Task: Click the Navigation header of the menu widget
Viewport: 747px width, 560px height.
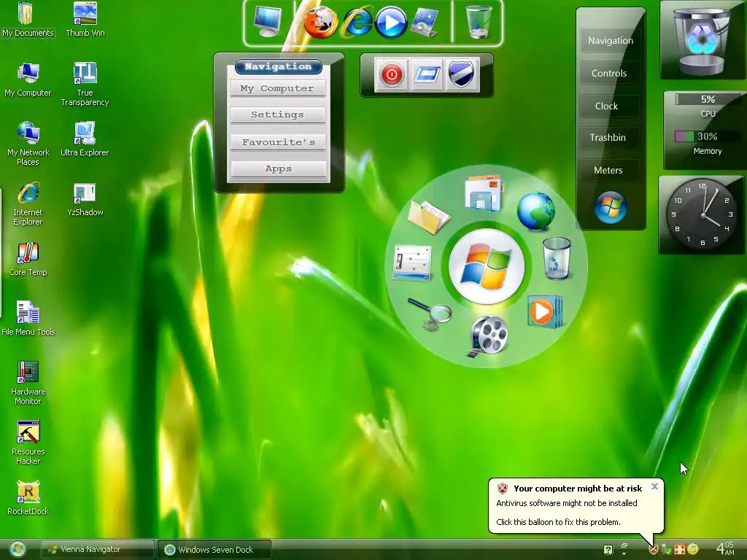Action: (278, 66)
